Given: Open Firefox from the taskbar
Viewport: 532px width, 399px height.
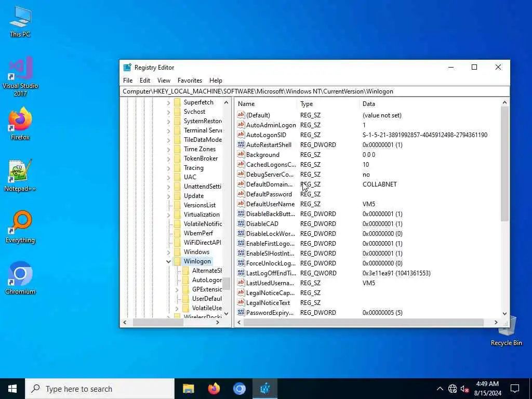Looking at the screenshot, I should pos(214,389).
